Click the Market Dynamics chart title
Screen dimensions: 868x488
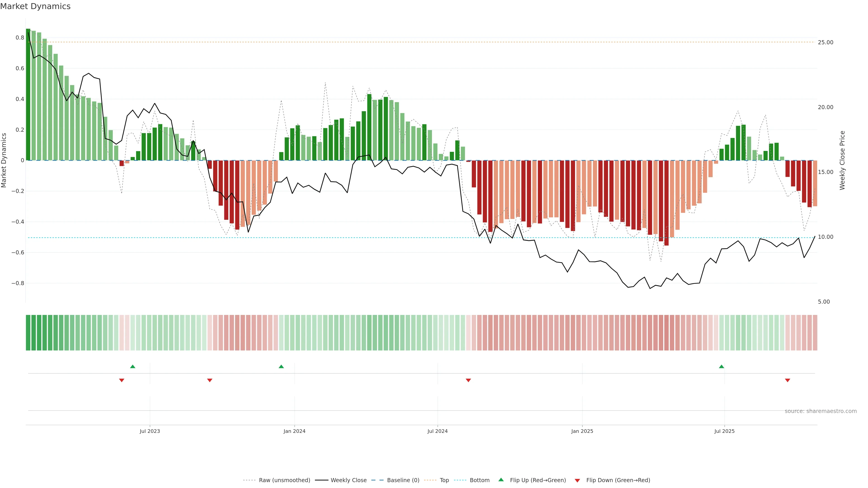point(35,6)
